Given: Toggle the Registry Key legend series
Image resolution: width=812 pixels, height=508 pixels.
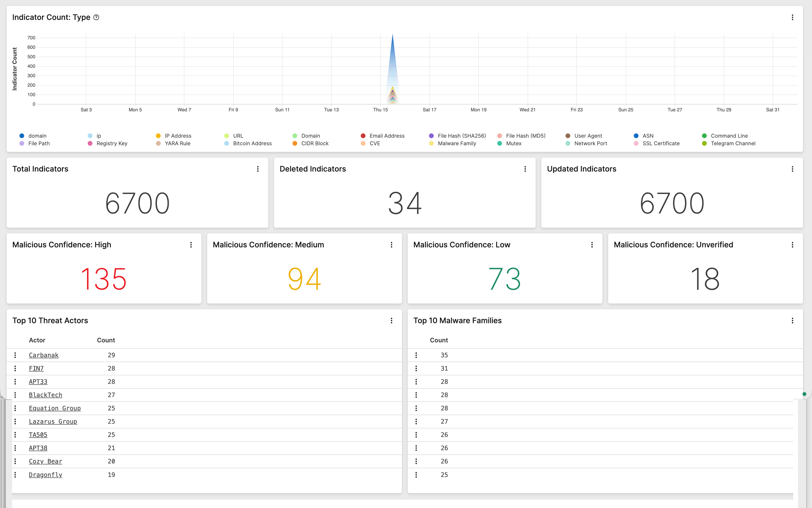Looking at the screenshot, I should (108, 143).
